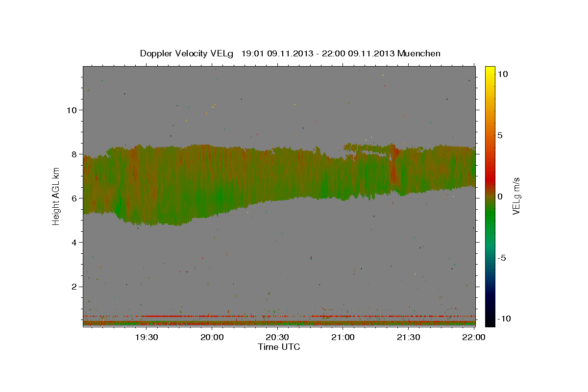This screenshot has width=588, height=392.
Task: Click the yellow top of the colorbar
Action: point(490,71)
